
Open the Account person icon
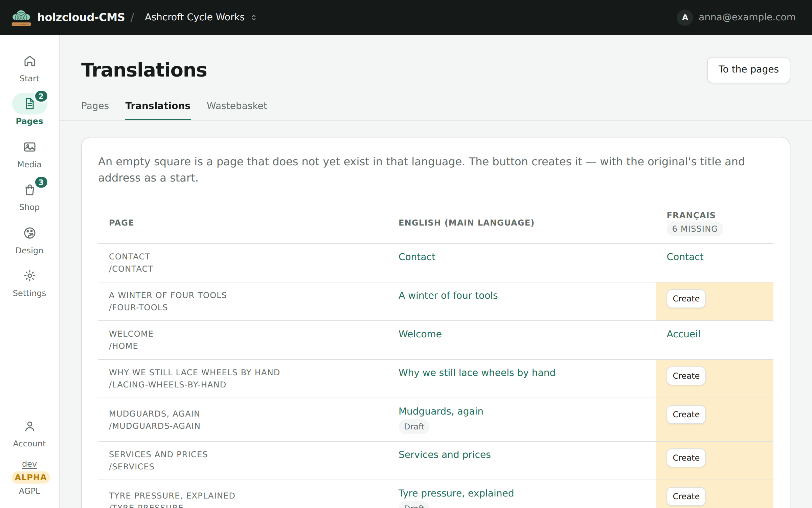tap(29, 426)
